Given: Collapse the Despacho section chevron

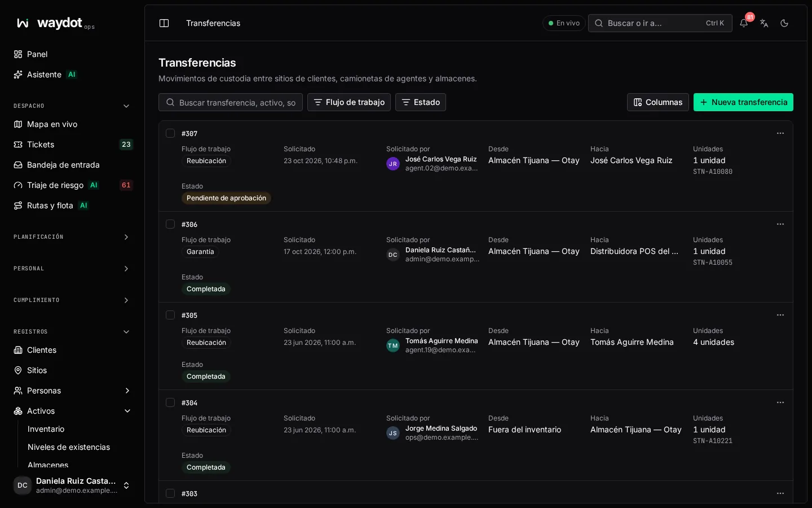Looking at the screenshot, I should click(x=126, y=106).
